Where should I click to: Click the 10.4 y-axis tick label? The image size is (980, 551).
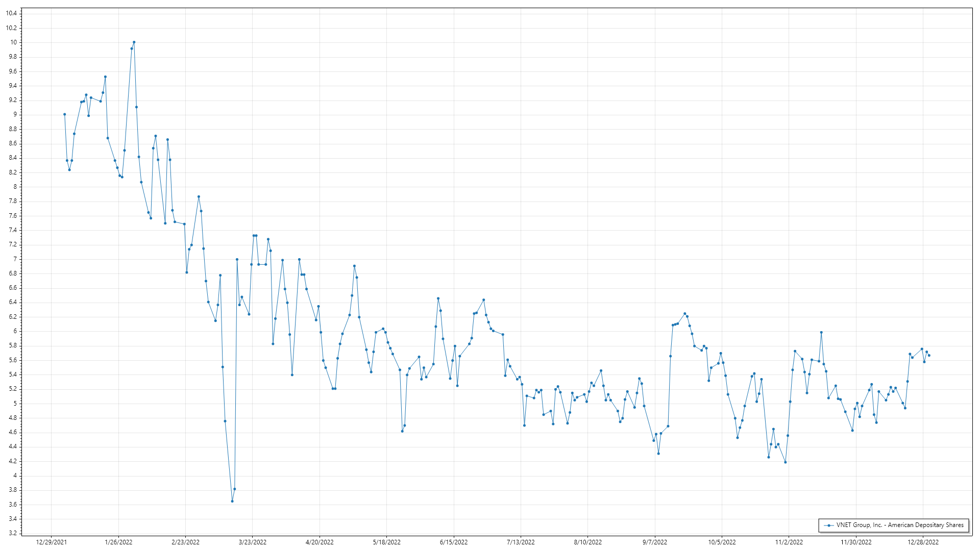click(11, 13)
